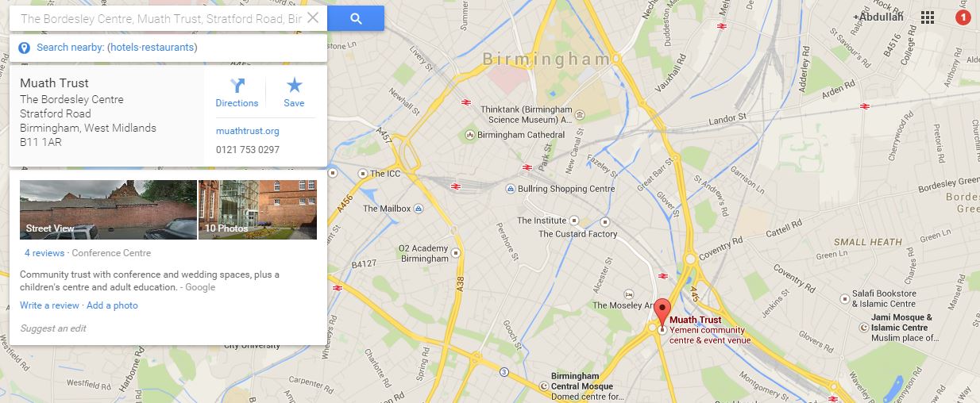Select the Bullring Shopping Centre map icon
Viewport: 980px width, 403px height.
click(510, 189)
